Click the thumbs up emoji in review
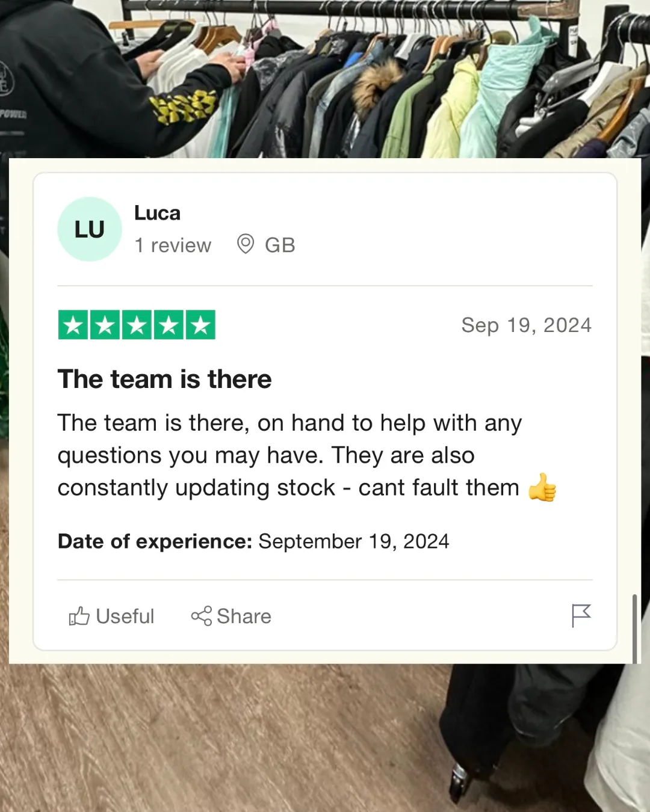The width and height of the screenshot is (650, 812). pos(542,487)
